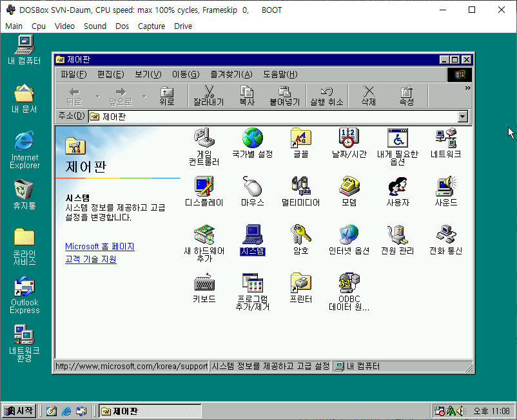This screenshot has height=420, width=517.
Task: Click the 붙여넣기 paste toolbar button
Action: (284, 96)
